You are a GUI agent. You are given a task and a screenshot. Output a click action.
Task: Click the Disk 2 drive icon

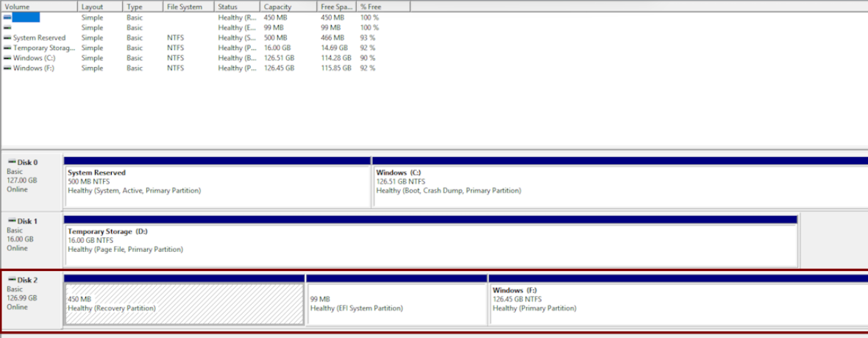(x=12, y=280)
